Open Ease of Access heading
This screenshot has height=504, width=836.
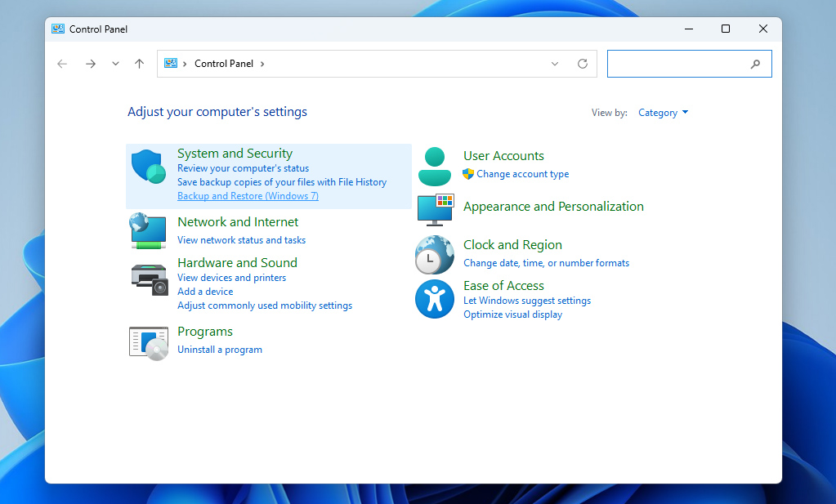503,286
